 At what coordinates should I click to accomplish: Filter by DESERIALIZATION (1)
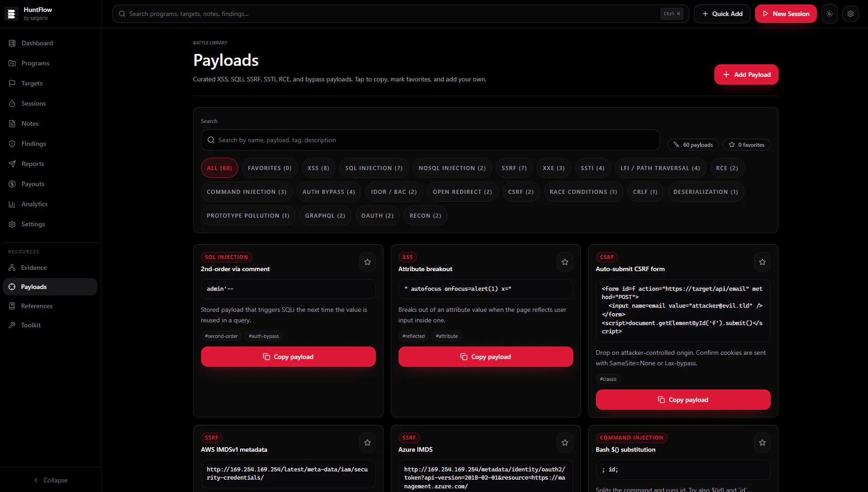[705, 192]
